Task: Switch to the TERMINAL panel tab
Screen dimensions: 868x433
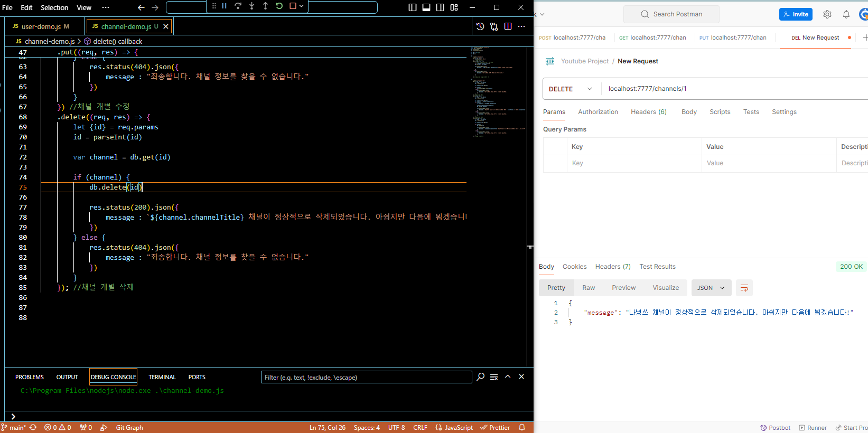Action: point(162,377)
